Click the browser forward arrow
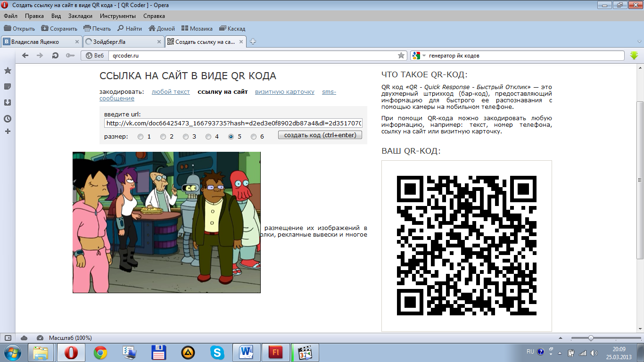This screenshot has width=644, height=362. [x=40, y=55]
